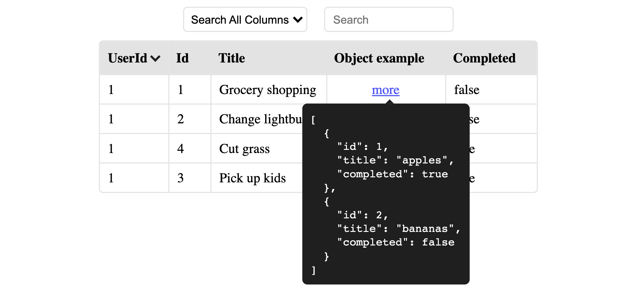Click the Title column header
This screenshot has width=644, height=301.
(232, 58)
